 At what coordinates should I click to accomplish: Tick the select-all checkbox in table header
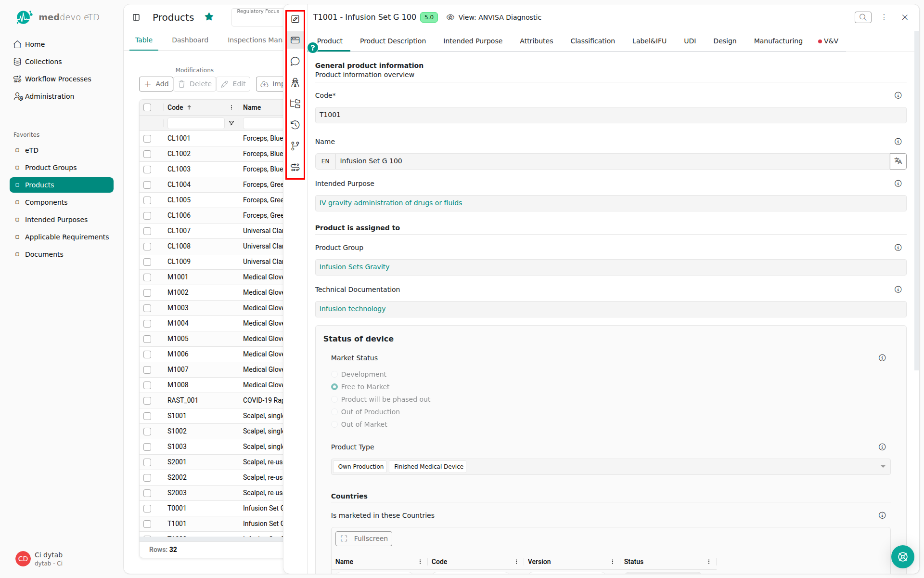[147, 108]
